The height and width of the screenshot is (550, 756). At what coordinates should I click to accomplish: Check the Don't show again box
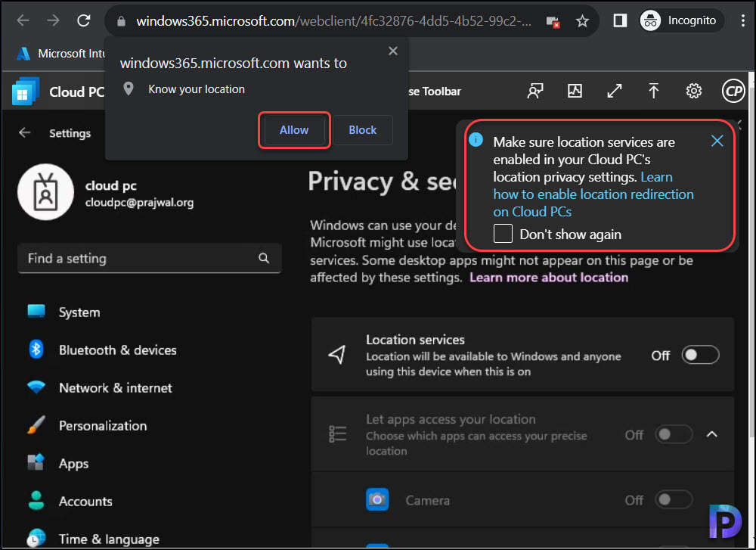pos(503,234)
